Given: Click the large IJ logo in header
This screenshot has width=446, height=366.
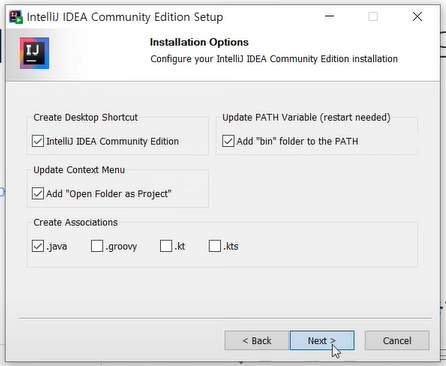Looking at the screenshot, I should click(x=34, y=53).
